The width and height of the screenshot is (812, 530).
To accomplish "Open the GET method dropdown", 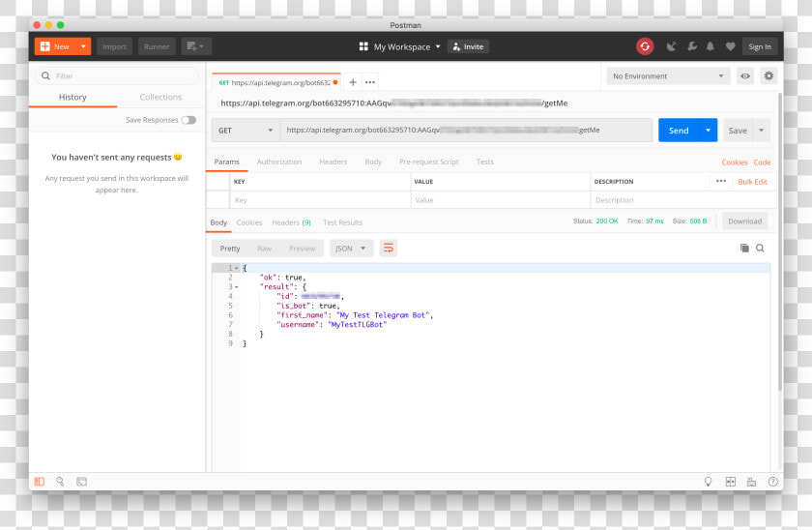I will [246, 130].
